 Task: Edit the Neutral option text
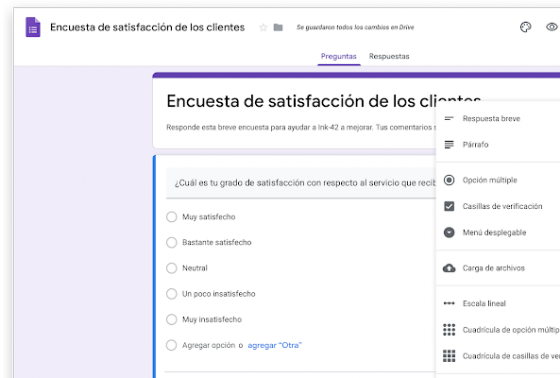point(195,268)
